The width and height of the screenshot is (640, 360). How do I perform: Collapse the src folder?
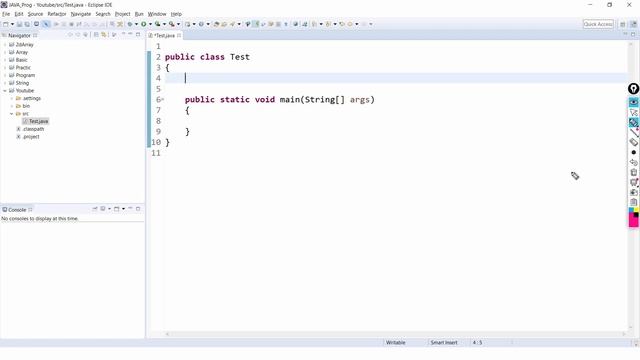[11, 114]
